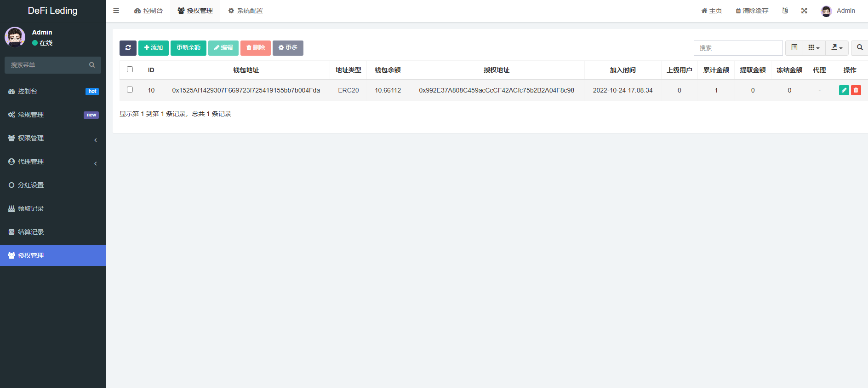
Task: Click the 主页 home link
Action: pos(712,11)
